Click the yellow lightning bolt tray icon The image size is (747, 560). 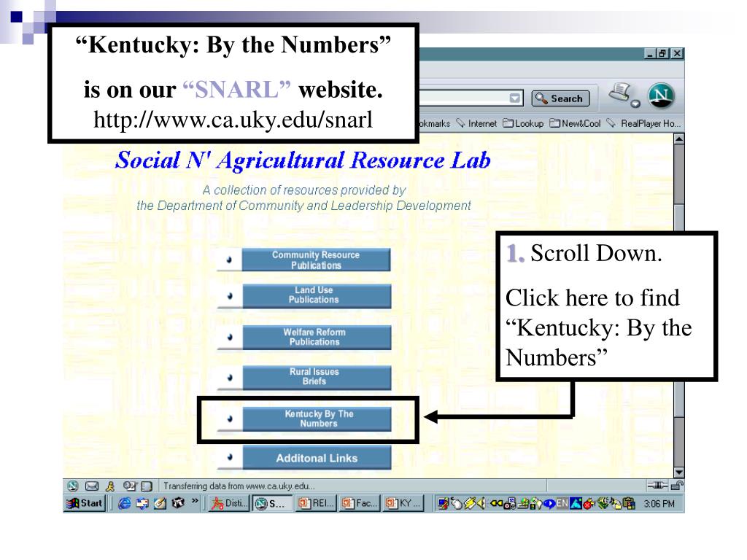(x=471, y=503)
